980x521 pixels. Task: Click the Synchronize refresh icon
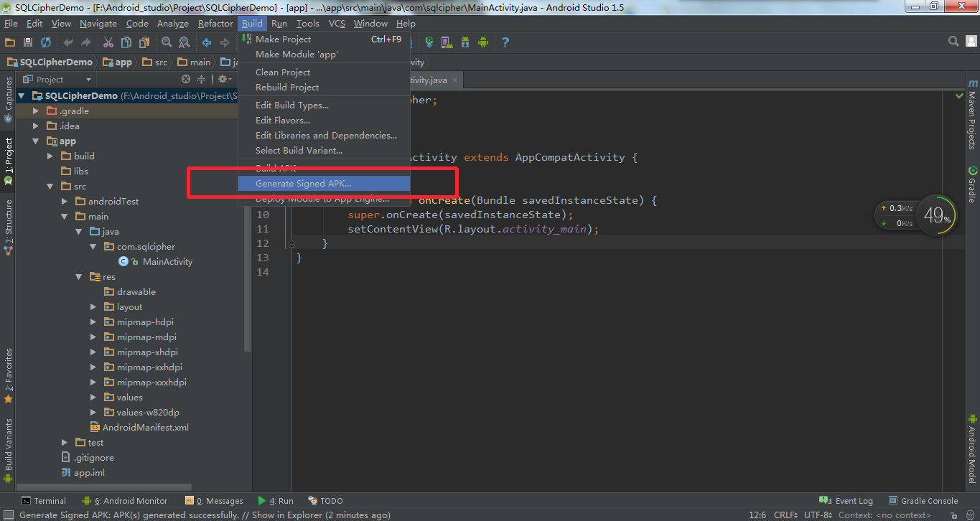[46, 42]
